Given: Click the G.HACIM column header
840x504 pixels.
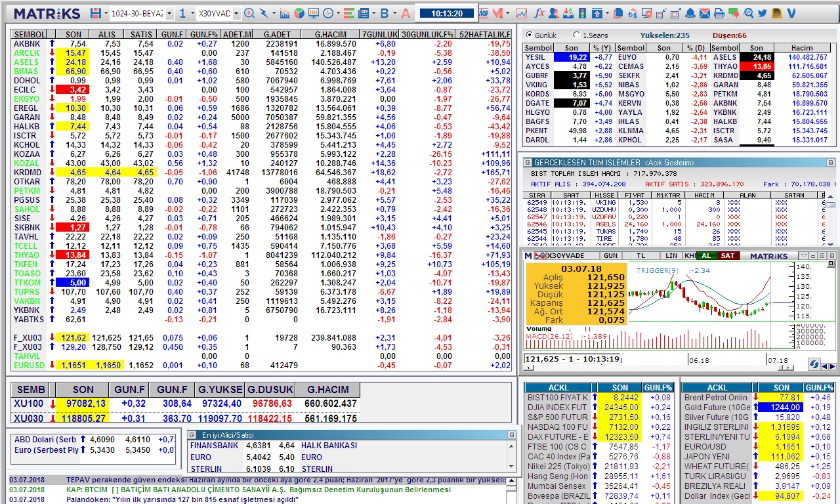Looking at the screenshot, I should (331, 34).
